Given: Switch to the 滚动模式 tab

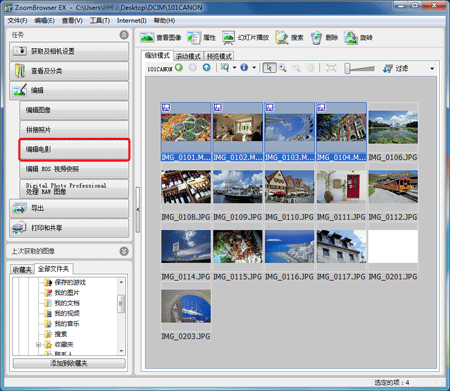Looking at the screenshot, I should click(189, 56).
